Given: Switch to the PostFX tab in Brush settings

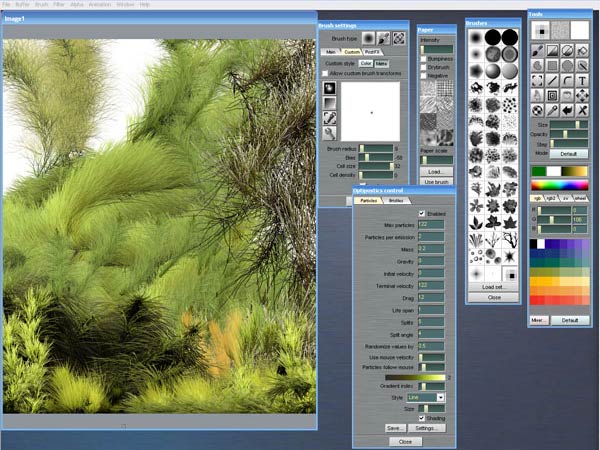Looking at the screenshot, I should [x=372, y=51].
